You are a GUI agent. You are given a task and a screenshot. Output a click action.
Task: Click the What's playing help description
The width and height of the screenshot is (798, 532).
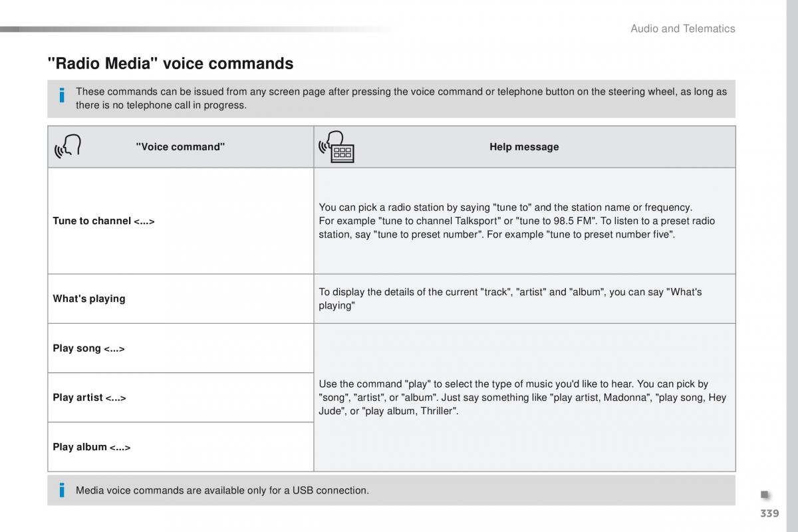(x=510, y=299)
